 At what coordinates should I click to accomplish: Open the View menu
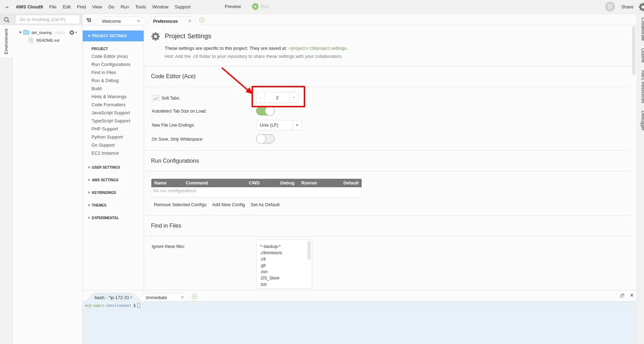tap(97, 7)
